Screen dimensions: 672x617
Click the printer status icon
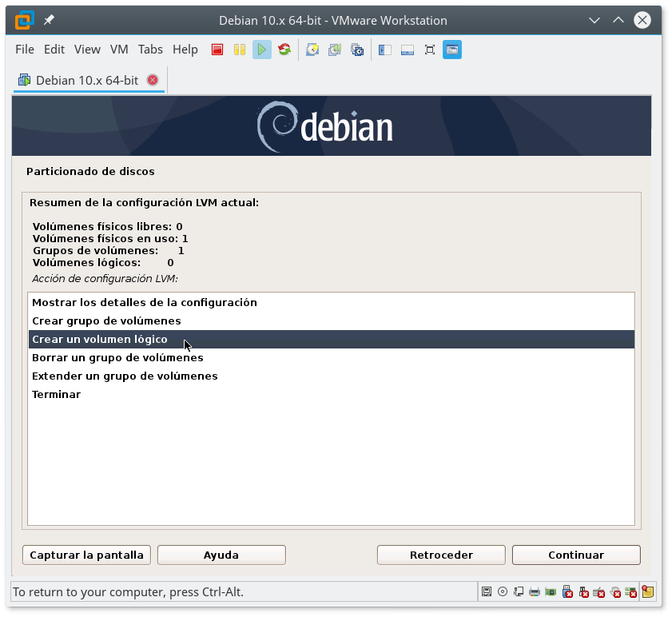(535, 592)
